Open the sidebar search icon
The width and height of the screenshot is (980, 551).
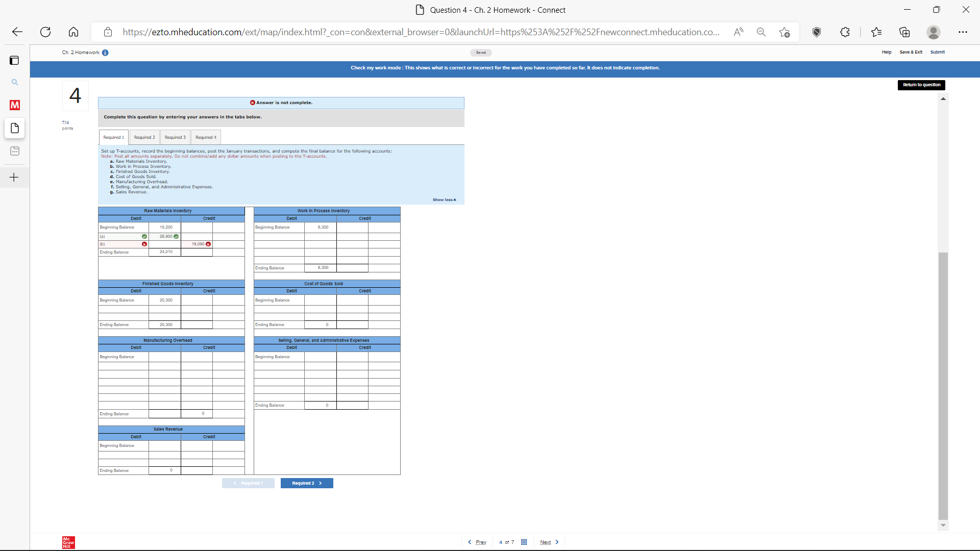(15, 82)
